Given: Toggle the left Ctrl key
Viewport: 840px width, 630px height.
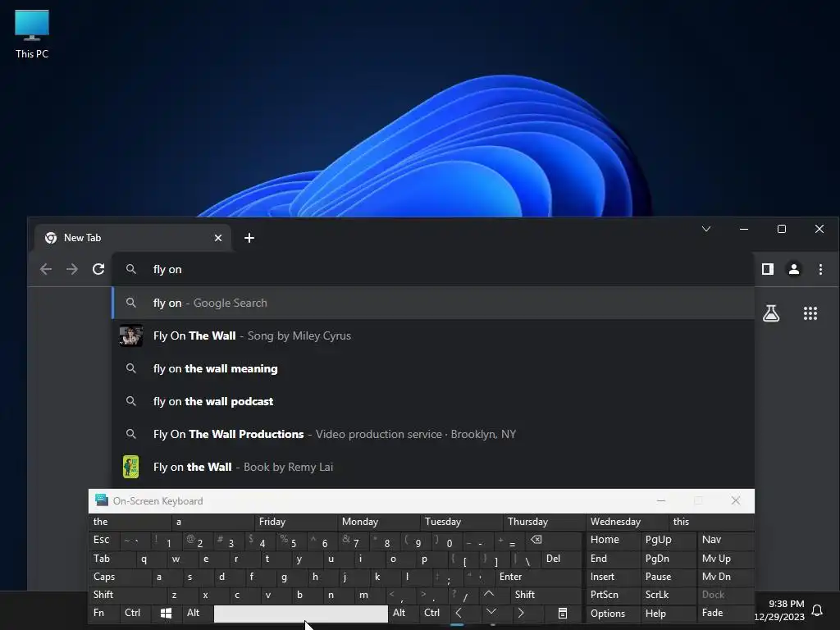Looking at the screenshot, I should tap(135, 613).
